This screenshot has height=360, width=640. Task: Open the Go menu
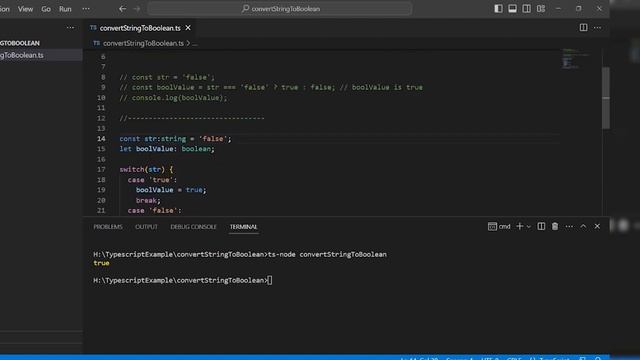click(x=46, y=9)
